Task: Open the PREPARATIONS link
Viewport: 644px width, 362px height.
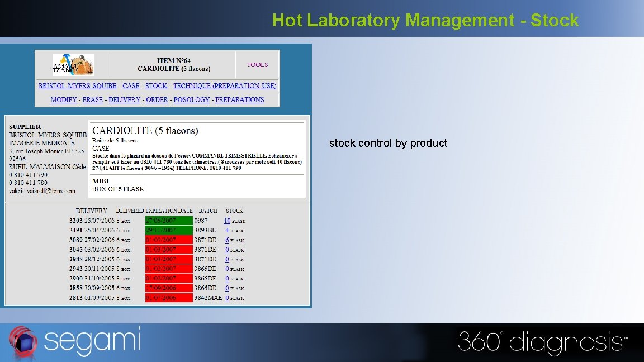Action: 239,100
